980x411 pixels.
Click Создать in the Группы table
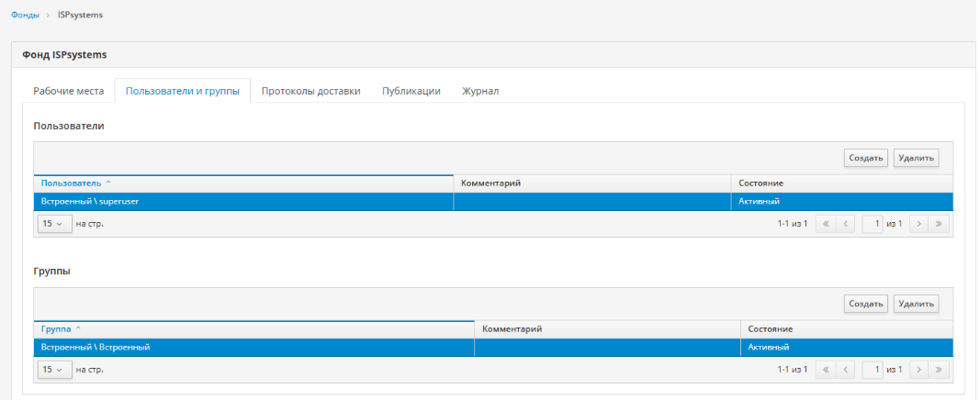pyautogui.click(x=865, y=305)
